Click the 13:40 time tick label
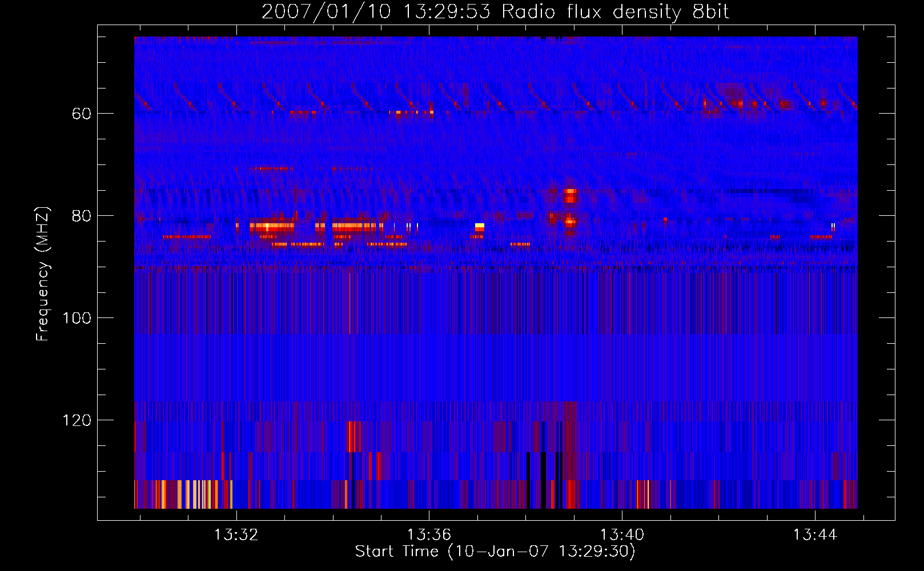 [x=622, y=534]
